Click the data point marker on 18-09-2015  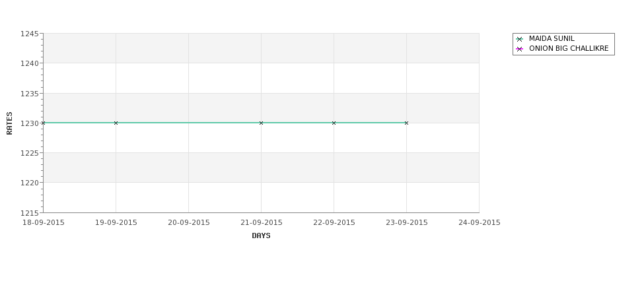[43, 123]
